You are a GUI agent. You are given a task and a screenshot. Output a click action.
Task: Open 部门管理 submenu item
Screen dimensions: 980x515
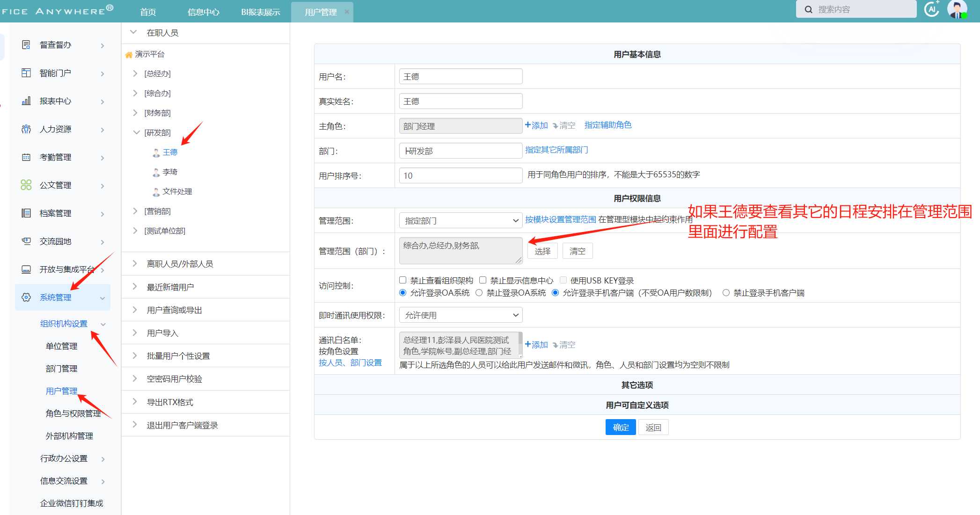pyautogui.click(x=62, y=369)
